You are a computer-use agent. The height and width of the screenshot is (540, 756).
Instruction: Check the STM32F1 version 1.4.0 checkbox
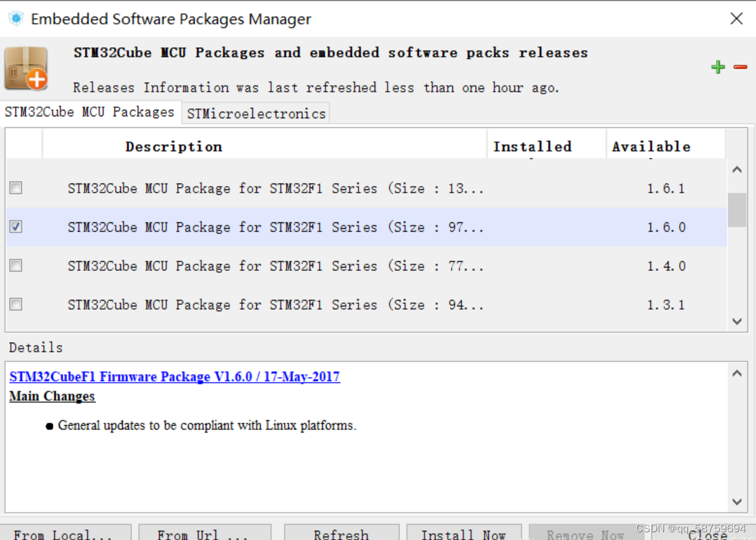[16, 265]
